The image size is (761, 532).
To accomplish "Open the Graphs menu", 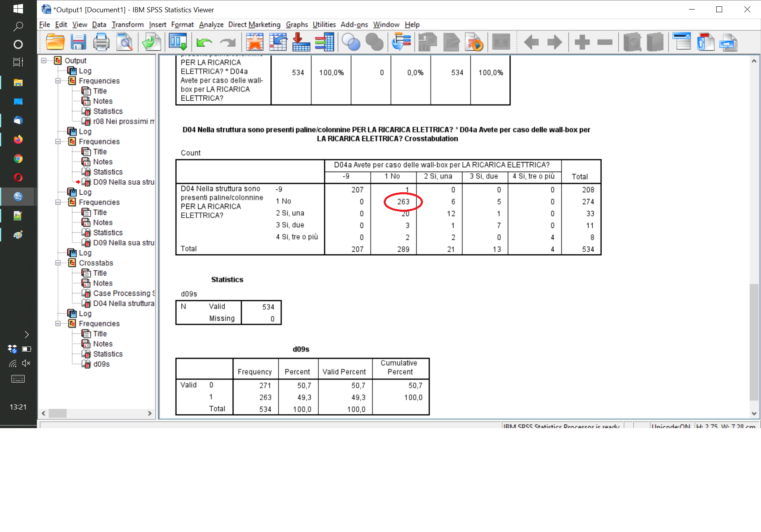I will tap(296, 25).
